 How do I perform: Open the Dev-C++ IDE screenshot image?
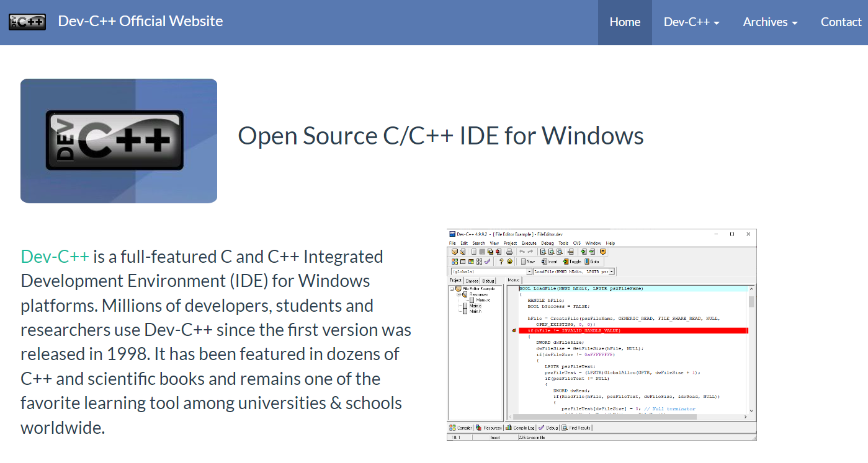pos(601,335)
